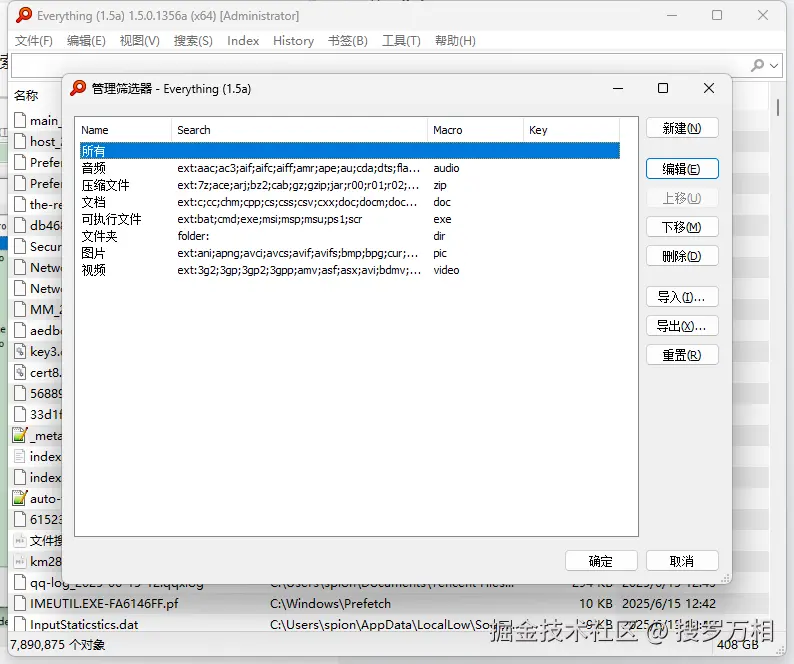This screenshot has width=794, height=664.
Task: Click the main_ file icon in results
Action: (x=20, y=120)
